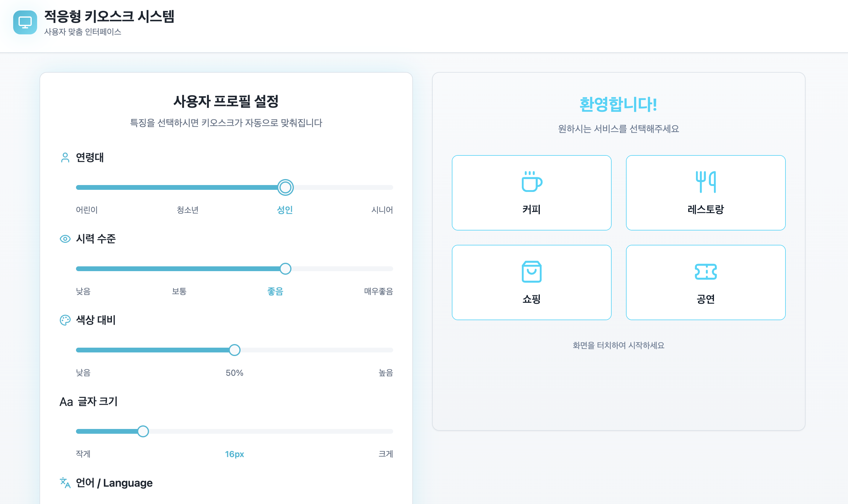The height and width of the screenshot is (504, 848).
Task: Select the 커피 service card
Action: point(531,193)
